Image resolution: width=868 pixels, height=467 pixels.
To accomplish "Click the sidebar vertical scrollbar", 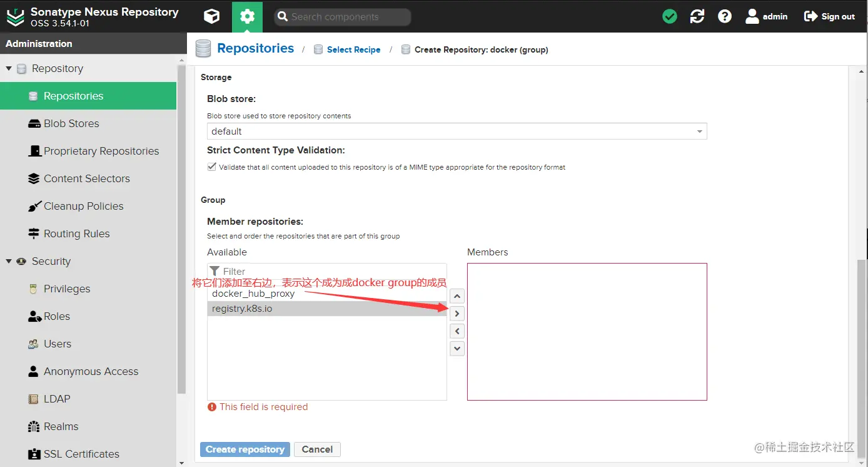I will pos(181,228).
